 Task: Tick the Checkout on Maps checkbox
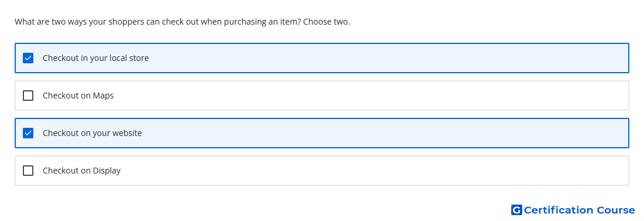pos(28,96)
